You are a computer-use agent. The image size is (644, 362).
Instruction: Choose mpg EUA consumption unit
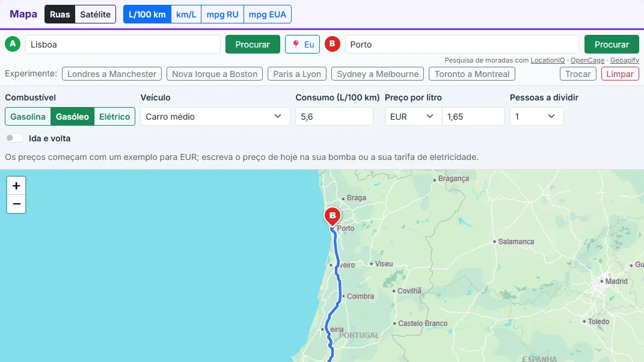coord(268,14)
